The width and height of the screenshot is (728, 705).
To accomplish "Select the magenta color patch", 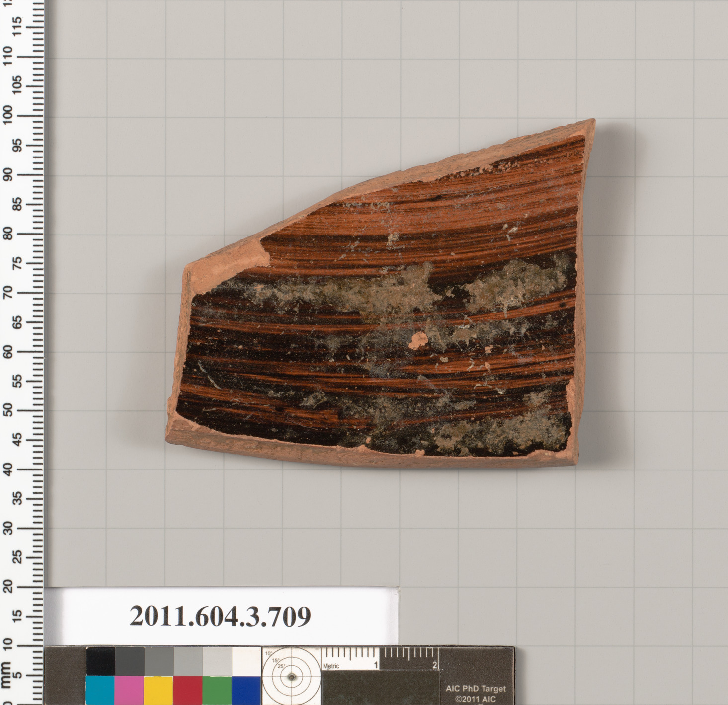I will pos(129,690).
